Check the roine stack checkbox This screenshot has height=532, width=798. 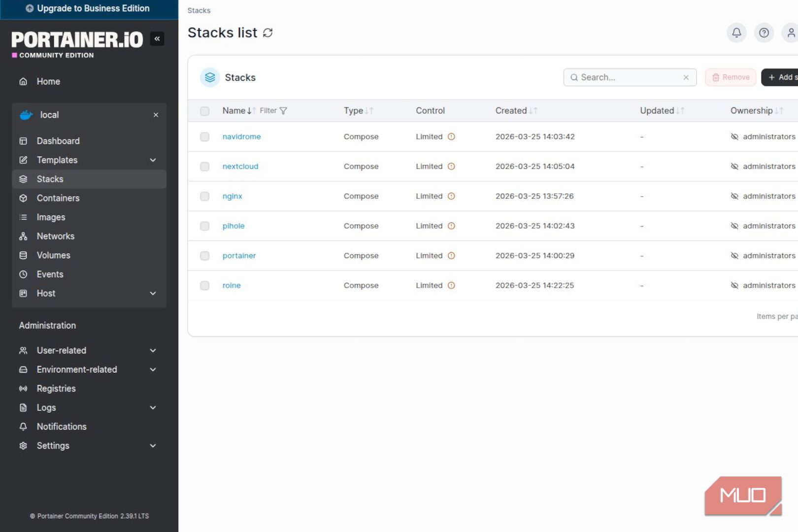pos(205,286)
